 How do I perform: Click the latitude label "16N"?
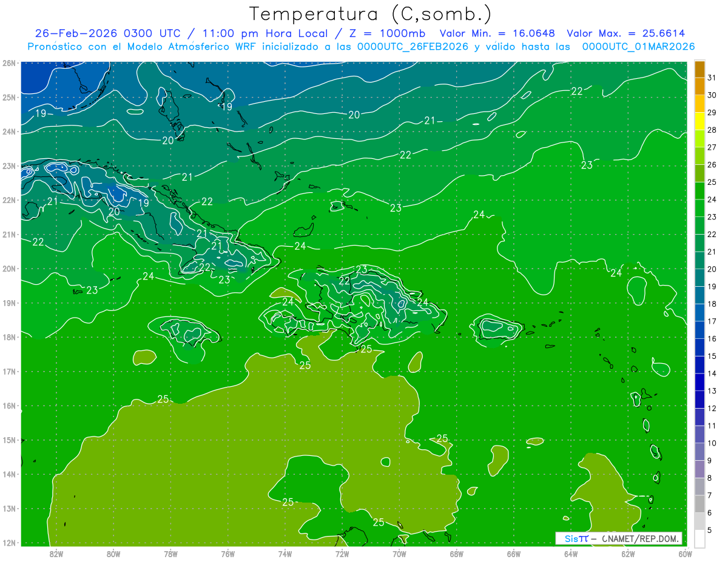pyautogui.click(x=8, y=406)
